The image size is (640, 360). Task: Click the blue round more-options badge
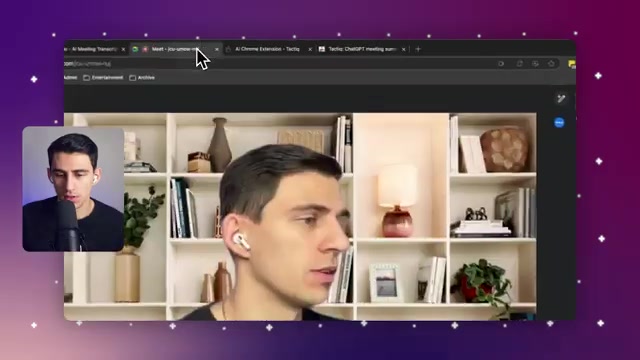point(559,122)
